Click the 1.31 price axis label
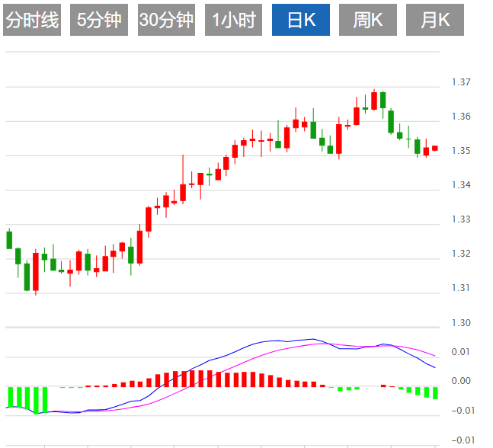The height and width of the screenshot is (448, 493). point(461,288)
